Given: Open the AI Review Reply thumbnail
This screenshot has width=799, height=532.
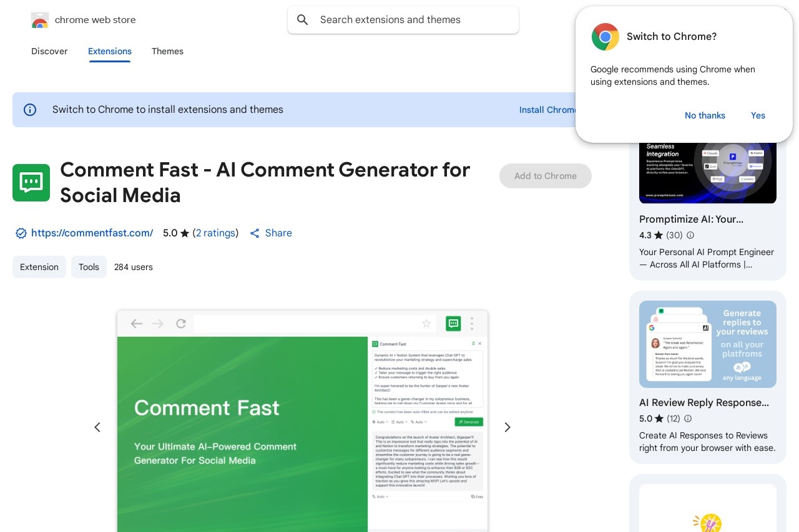Looking at the screenshot, I should coord(708,344).
